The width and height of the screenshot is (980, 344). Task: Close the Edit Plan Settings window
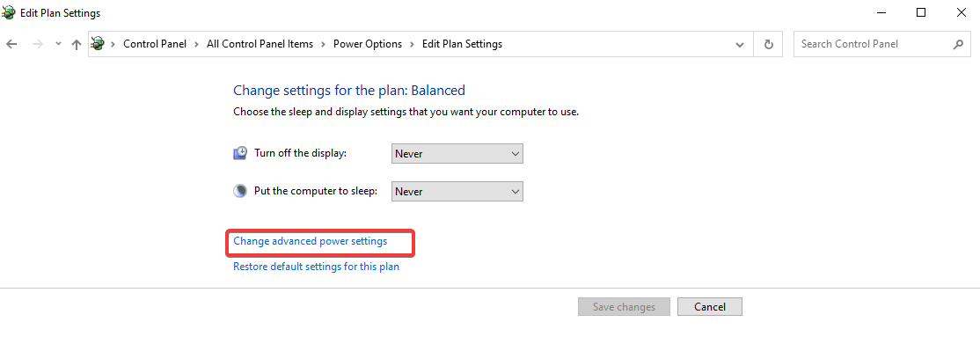coord(962,12)
